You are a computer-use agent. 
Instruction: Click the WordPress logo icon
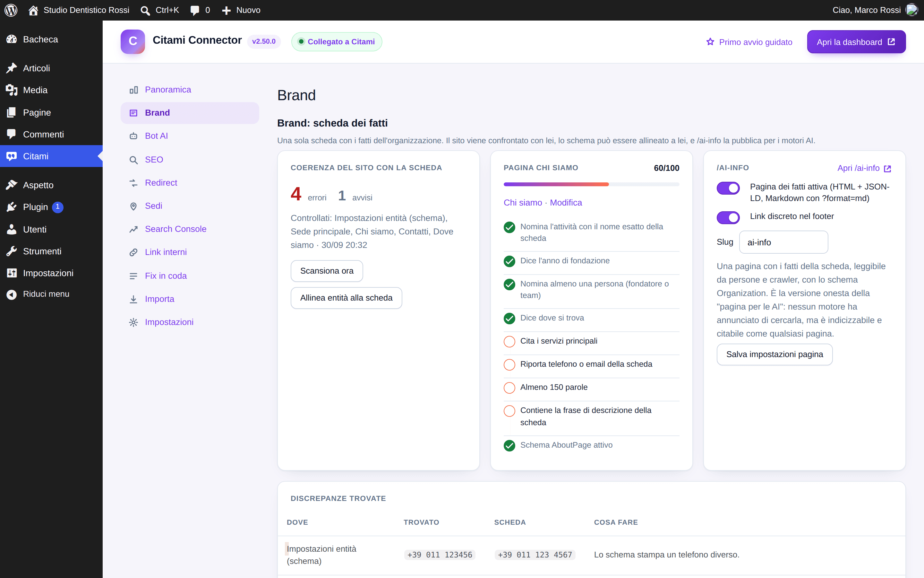point(11,10)
